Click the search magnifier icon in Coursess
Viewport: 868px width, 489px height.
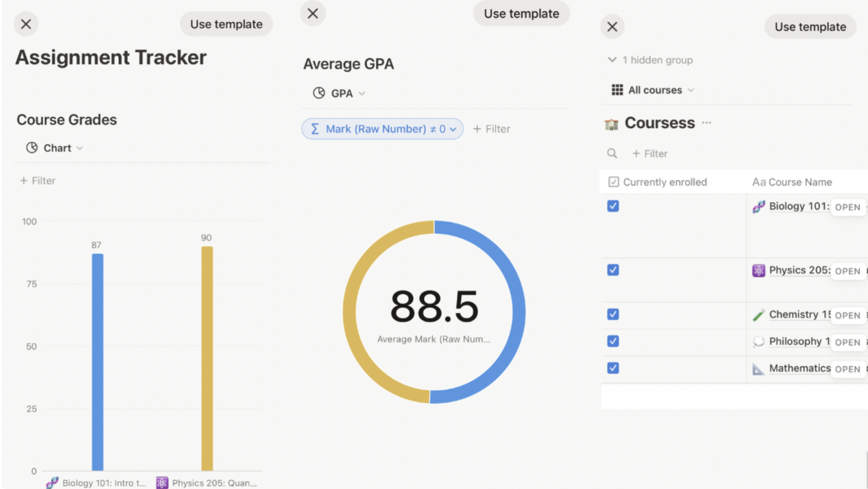click(612, 154)
